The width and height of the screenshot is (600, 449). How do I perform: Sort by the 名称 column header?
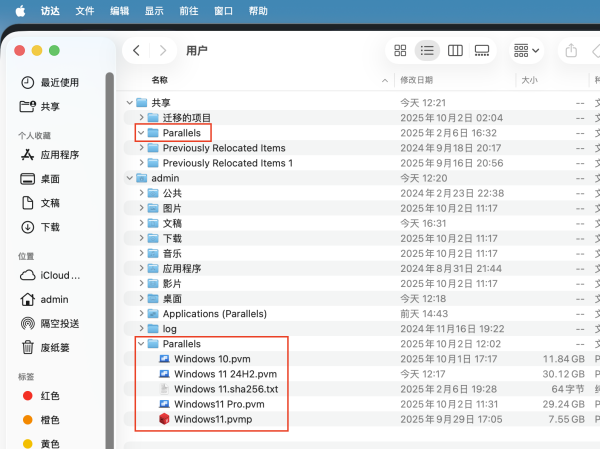pos(160,79)
